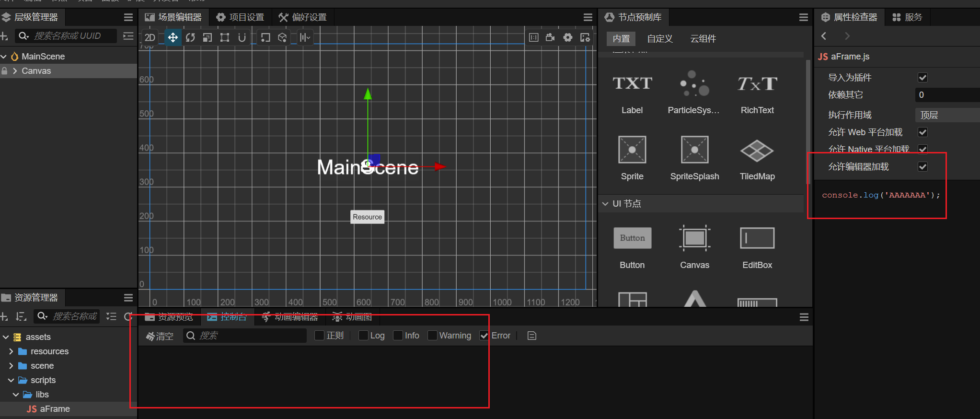Toggle the 允许 Web 平台加载 checkbox
This screenshot has width=980, height=419.
click(922, 132)
